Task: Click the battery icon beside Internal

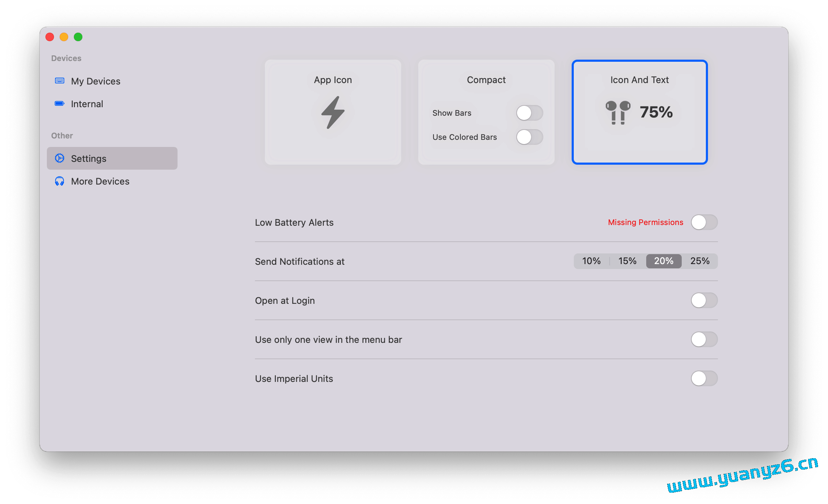Action: click(x=60, y=104)
